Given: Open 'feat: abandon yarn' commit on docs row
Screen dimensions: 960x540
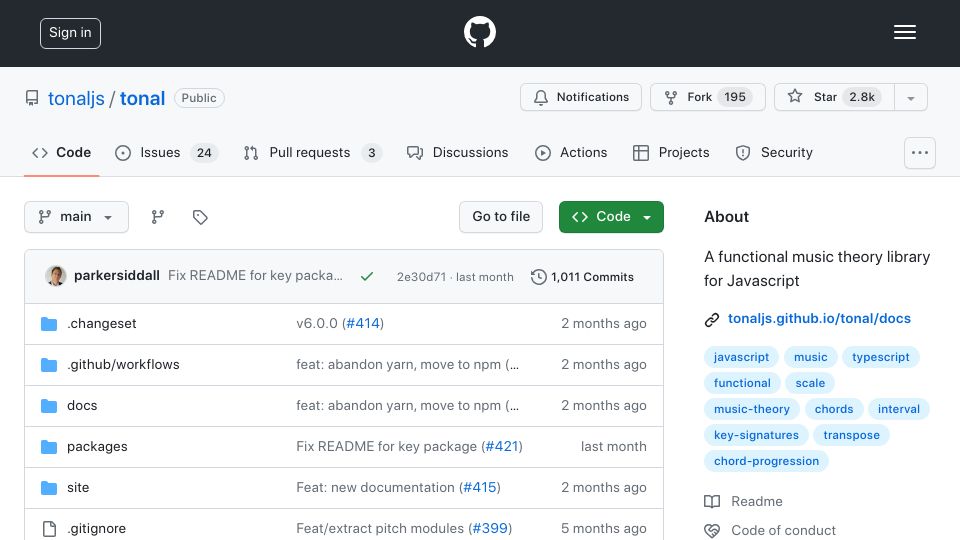Looking at the screenshot, I should [408, 406].
